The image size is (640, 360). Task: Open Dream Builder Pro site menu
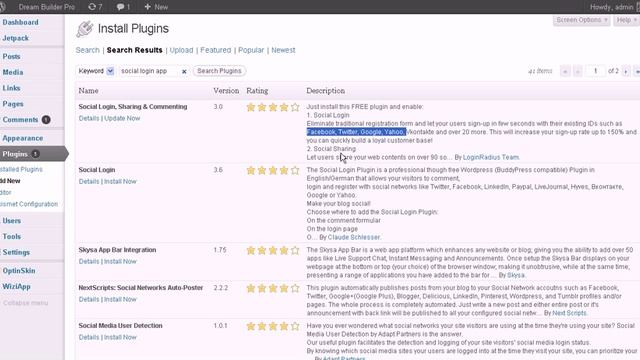pyautogui.click(x=47, y=7)
